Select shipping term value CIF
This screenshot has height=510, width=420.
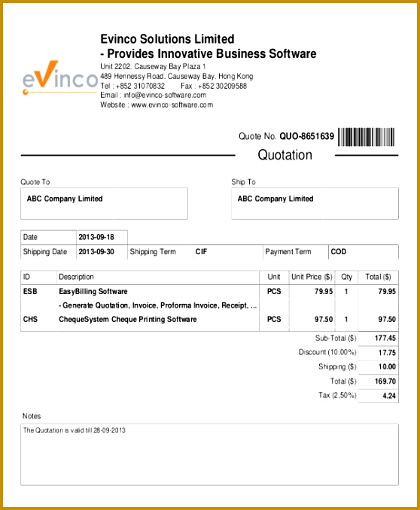201,252
